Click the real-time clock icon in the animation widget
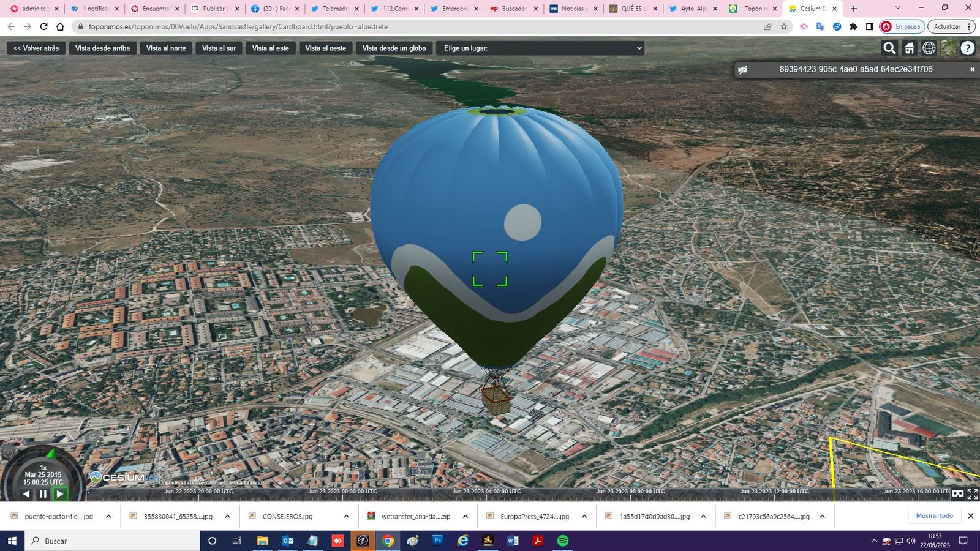This screenshot has height=551, width=980. (x=8, y=453)
